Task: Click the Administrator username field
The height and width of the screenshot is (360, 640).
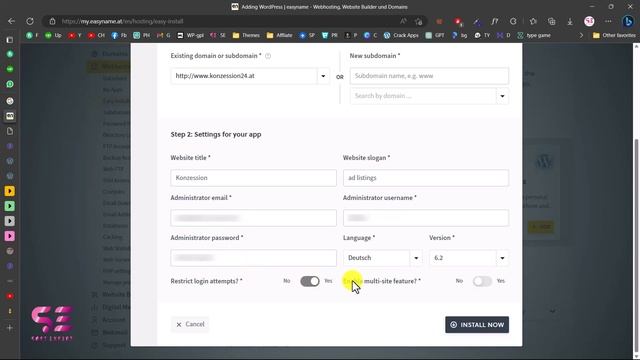Action: [x=426, y=218]
